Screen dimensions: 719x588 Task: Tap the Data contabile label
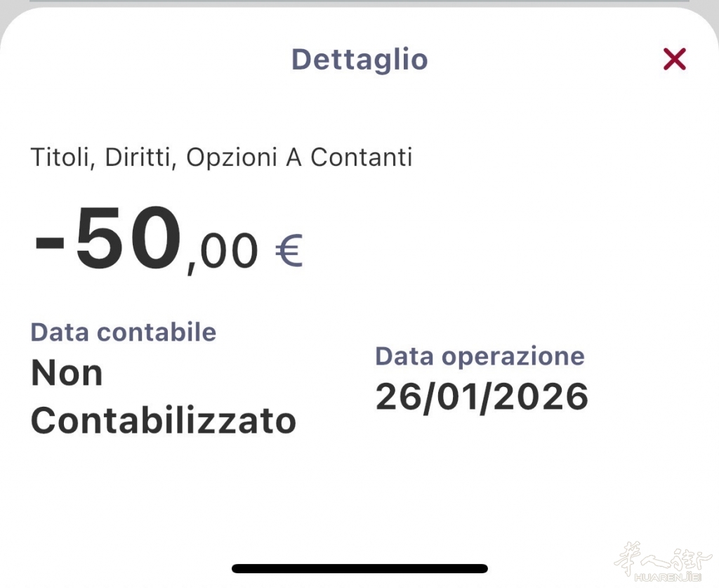(124, 332)
